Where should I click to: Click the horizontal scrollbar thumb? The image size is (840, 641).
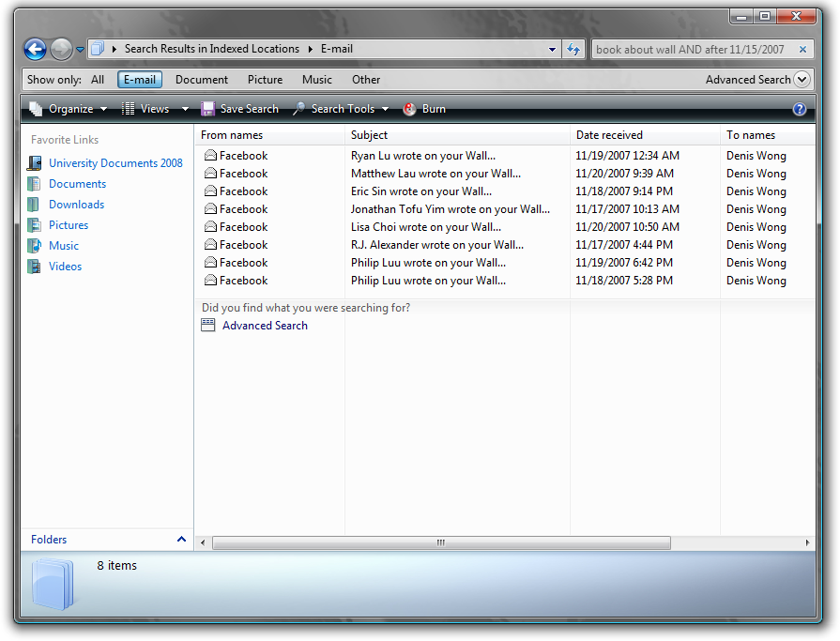(x=441, y=542)
